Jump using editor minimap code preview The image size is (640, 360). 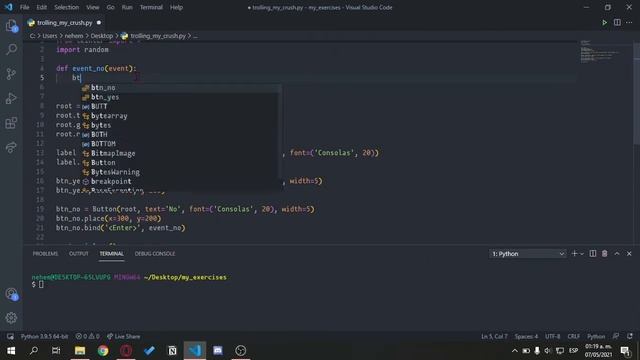tap(600, 52)
